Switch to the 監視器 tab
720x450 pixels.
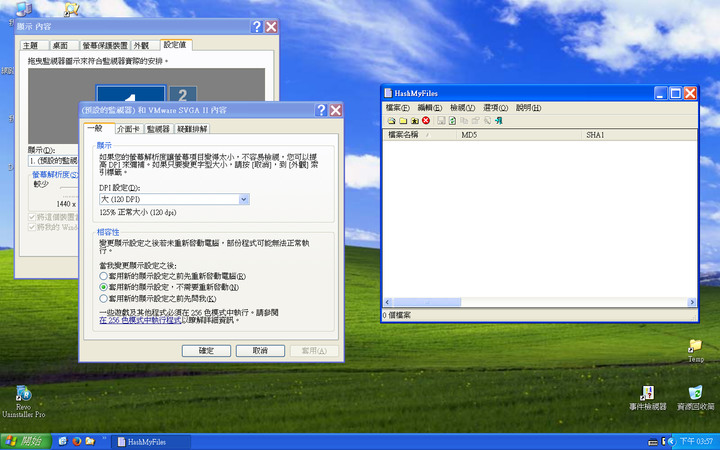tap(158, 129)
